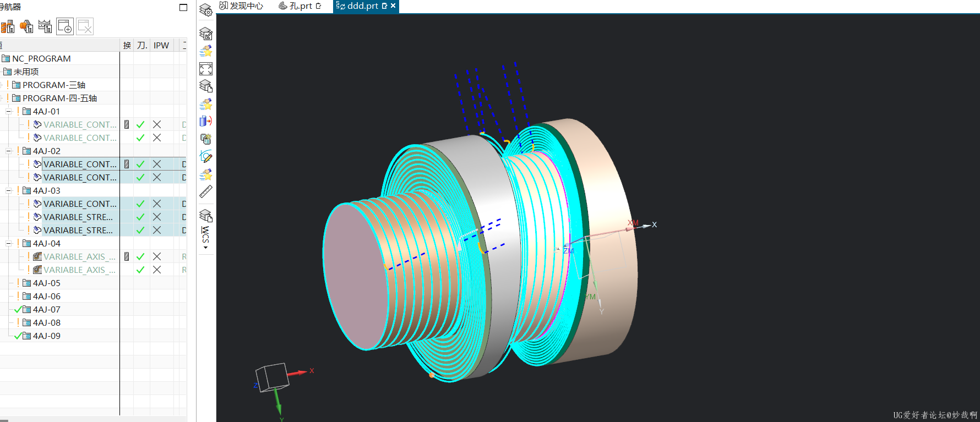Switch to the 发现中心 tab
Image resolution: width=980 pixels, height=422 pixels.
point(242,6)
